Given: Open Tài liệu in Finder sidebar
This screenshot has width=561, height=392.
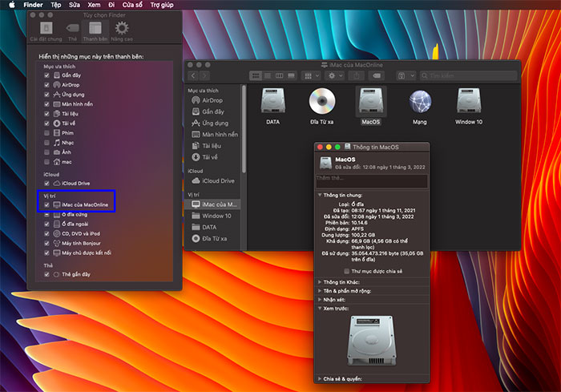Looking at the screenshot, I should coord(212,146).
